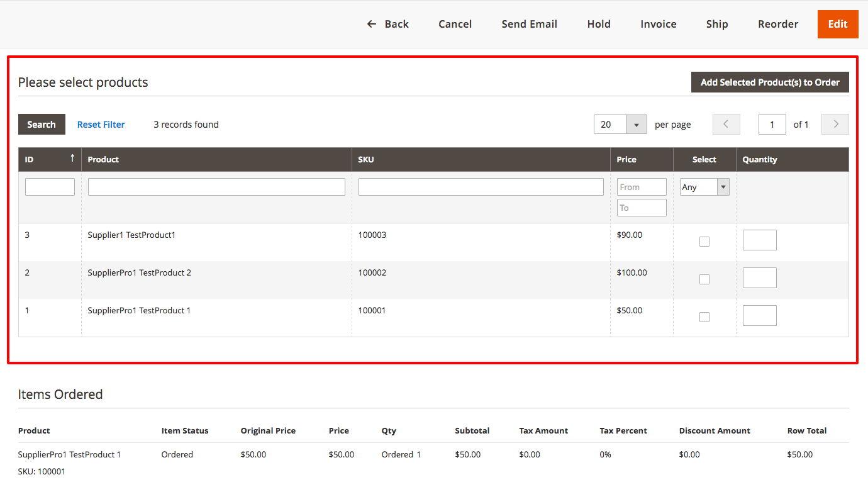This screenshot has width=868, height=487.
Task: Focus the SKU filter input
Action: point(481,187)
